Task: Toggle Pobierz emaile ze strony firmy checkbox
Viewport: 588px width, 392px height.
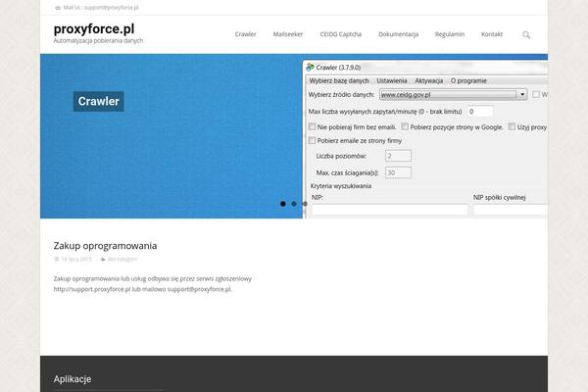Action: [312, 141]
